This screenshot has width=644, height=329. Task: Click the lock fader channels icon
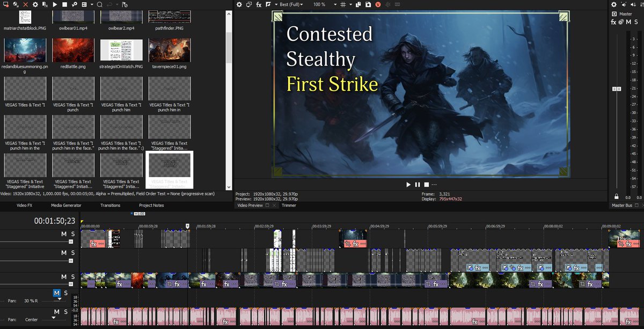click(x=616, y=196)
